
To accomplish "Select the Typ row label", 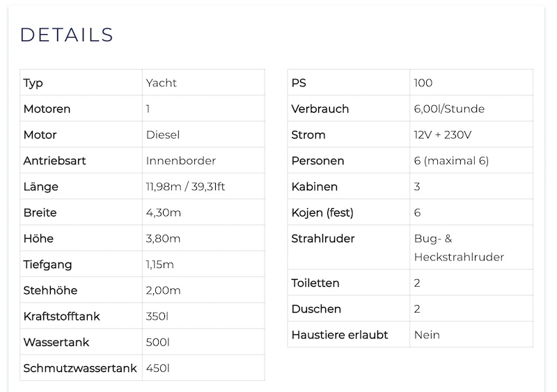I will click(33, 83).
